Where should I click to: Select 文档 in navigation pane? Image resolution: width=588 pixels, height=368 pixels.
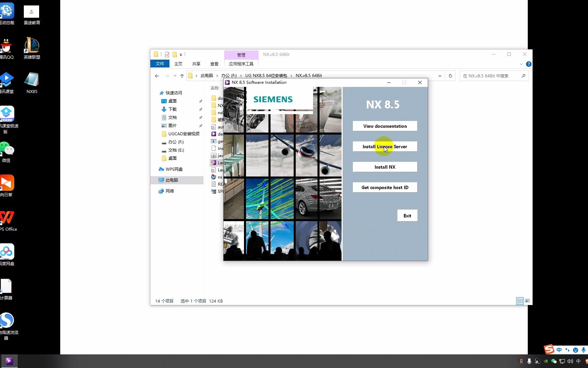click(173, 117)
